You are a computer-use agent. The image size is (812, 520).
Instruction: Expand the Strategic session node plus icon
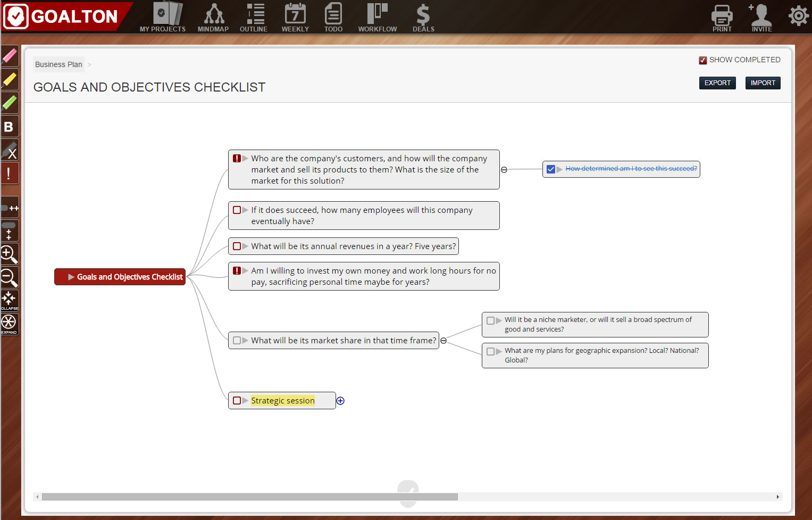340,401
